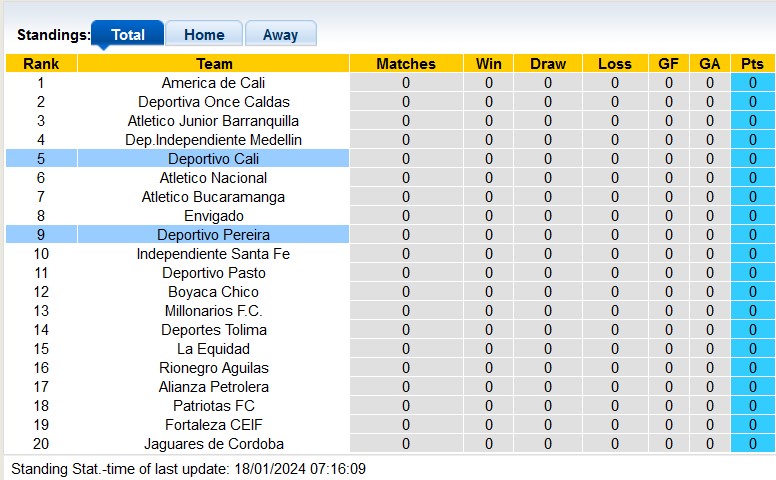Select Atletico Junior Barranquilla team
Image resolution: width=776 pixels, height=480 pixels.
tap(214, 121)
